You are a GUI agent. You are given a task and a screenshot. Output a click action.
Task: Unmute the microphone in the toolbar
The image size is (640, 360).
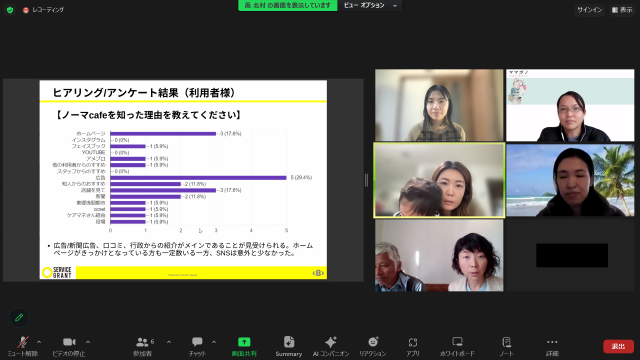23,346
